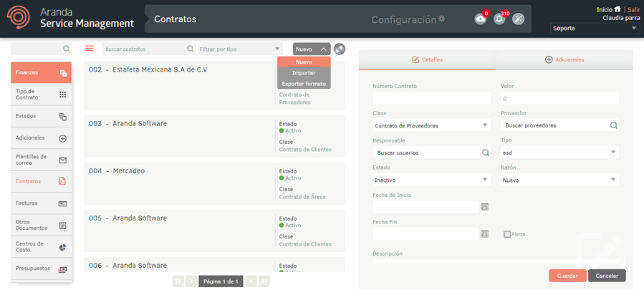Click the Claudia parra user name

click(x=621, y=18)
